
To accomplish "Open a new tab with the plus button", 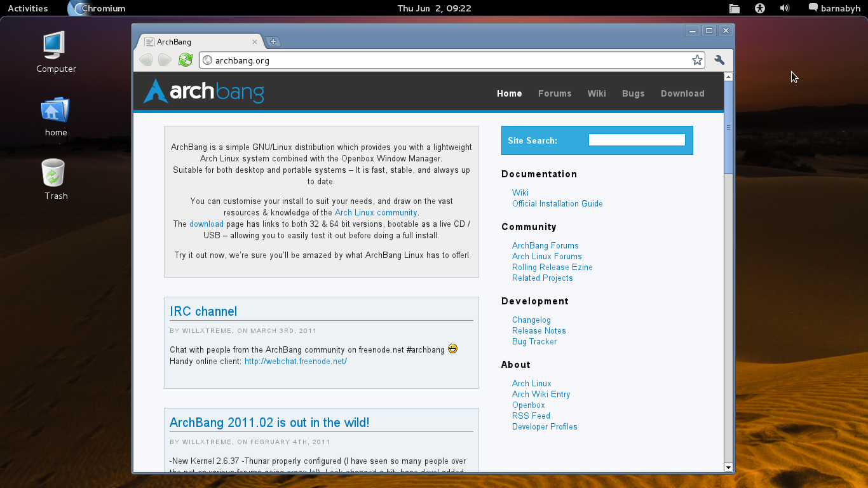I will click(273, 42).
